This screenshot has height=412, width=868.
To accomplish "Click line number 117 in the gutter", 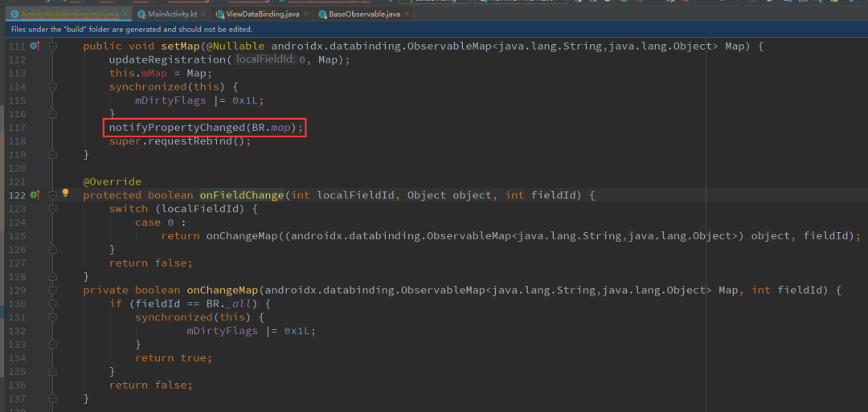I will 17,128.
